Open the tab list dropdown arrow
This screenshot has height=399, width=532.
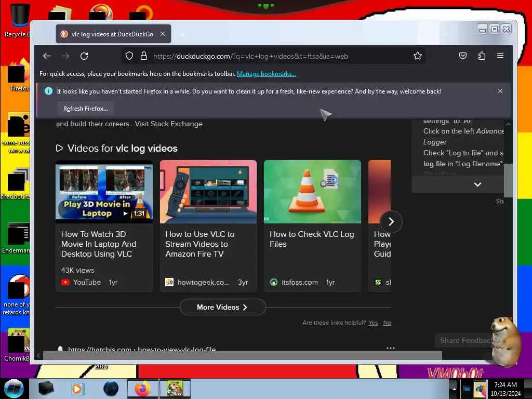(446, 34)
